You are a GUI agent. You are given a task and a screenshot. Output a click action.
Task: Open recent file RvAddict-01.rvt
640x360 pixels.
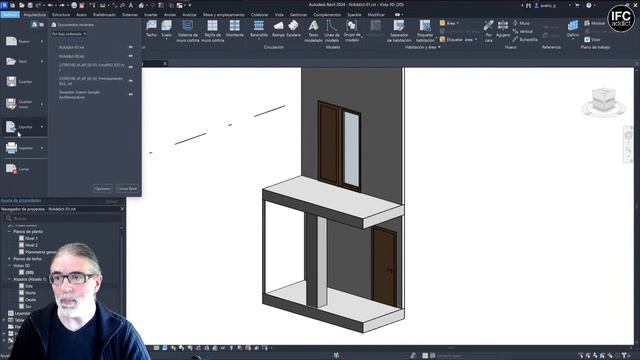coord(72,47)
